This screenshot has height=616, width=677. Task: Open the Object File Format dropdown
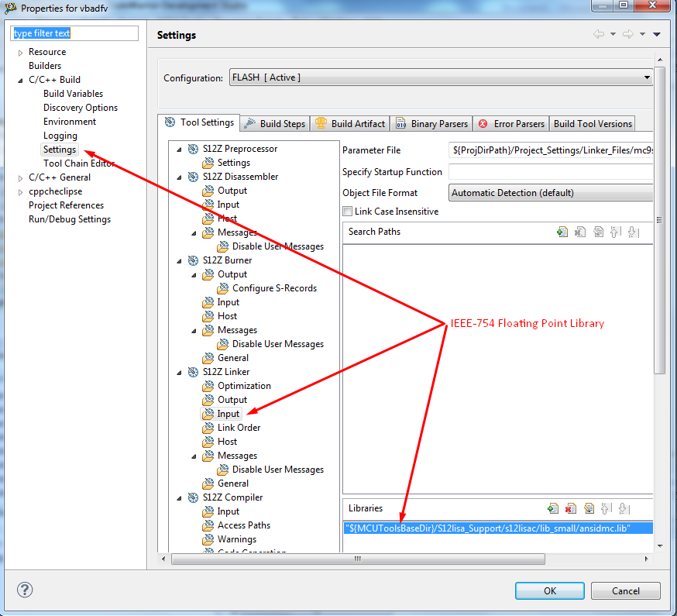551,193
